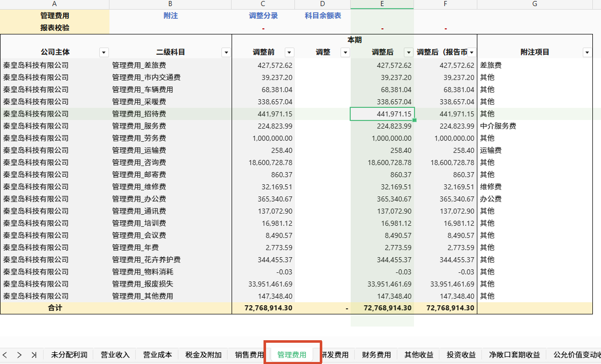Screen dimensions: 601x364
Task: Click the 管理费用_报废损失 cell
Action: pyautogui.click(x=171, y=284)
